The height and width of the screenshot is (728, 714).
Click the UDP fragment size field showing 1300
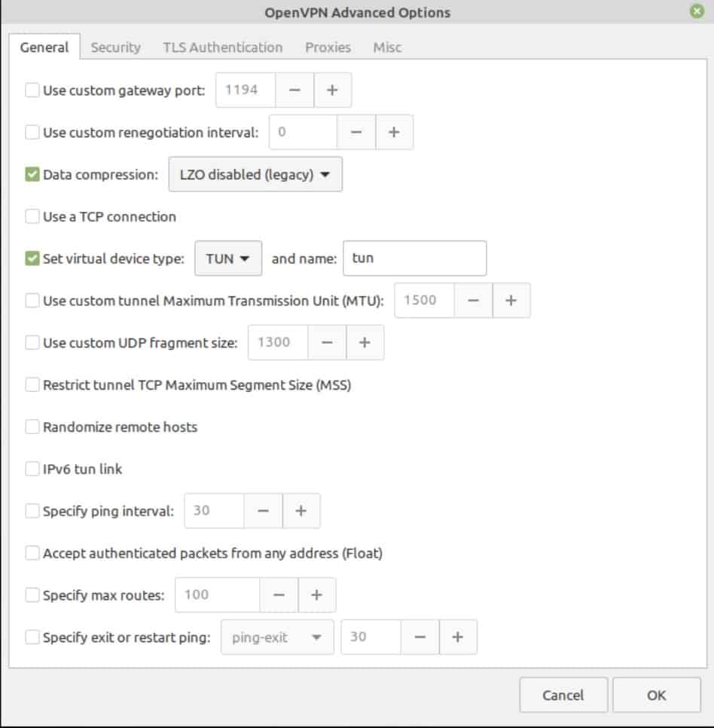click(x=278, y=343)
